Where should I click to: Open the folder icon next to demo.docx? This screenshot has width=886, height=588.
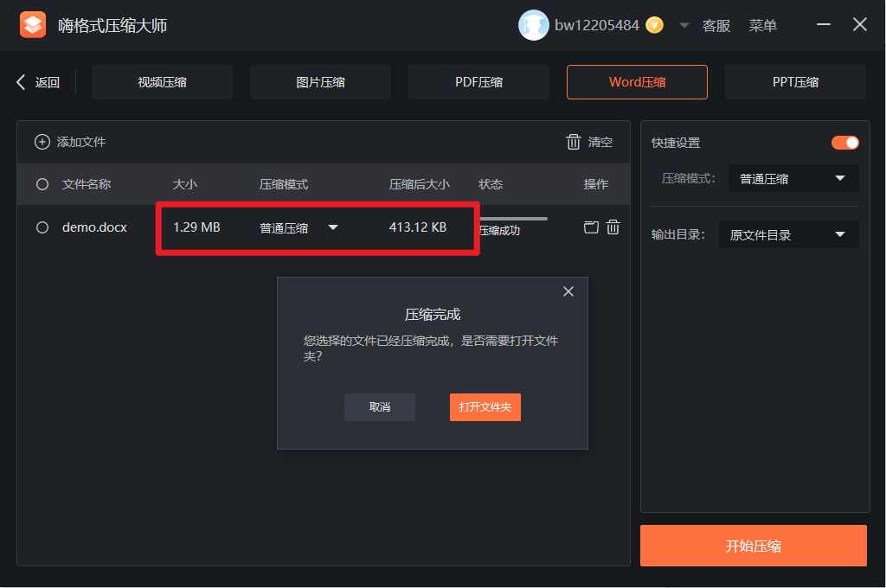pyautogui.click(x=591, y=227)
